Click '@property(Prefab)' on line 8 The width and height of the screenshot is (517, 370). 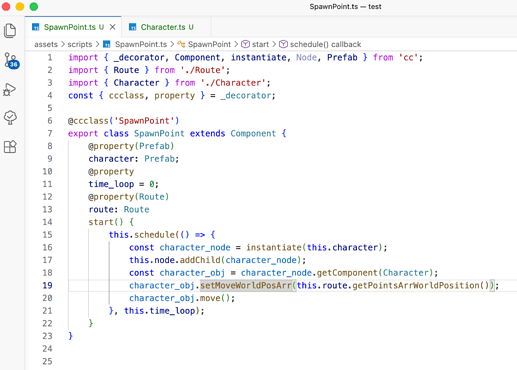click(131, 146)
